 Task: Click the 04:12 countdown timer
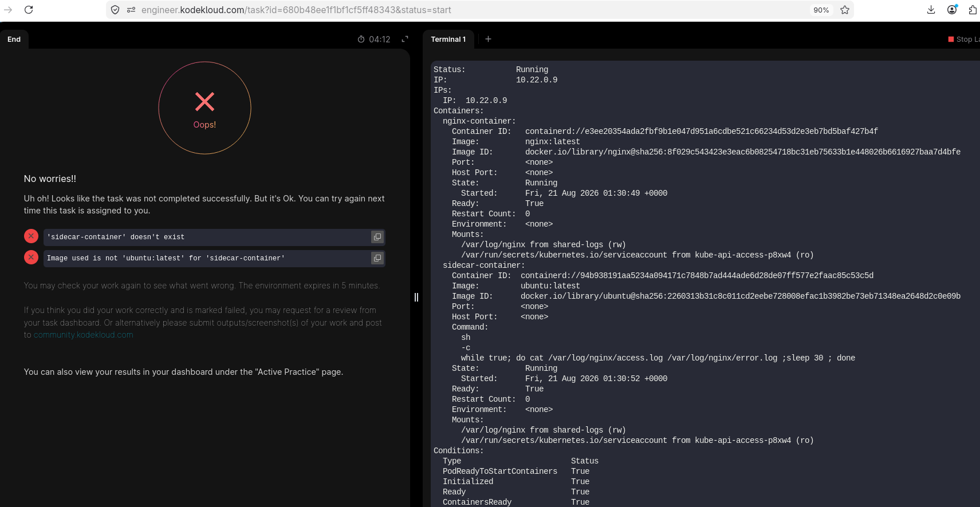tap(374, 39)
